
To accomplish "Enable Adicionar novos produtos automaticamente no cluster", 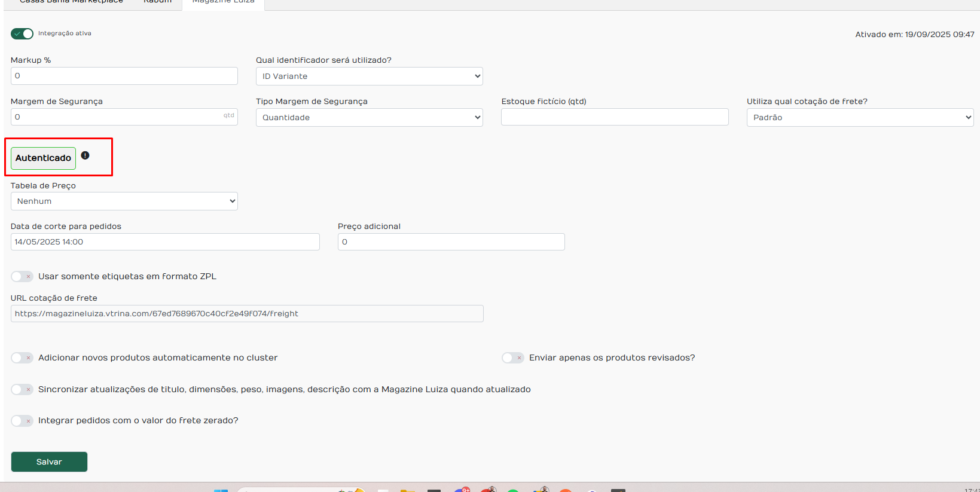I will tap(22, 357).
